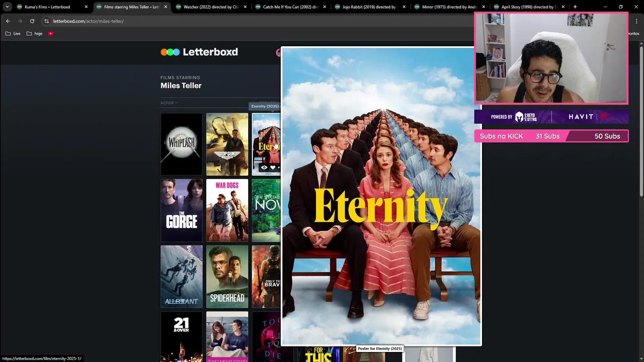644x362 pixels.
Task: Open the Allegiant film poster
Action: coord(181,277)
